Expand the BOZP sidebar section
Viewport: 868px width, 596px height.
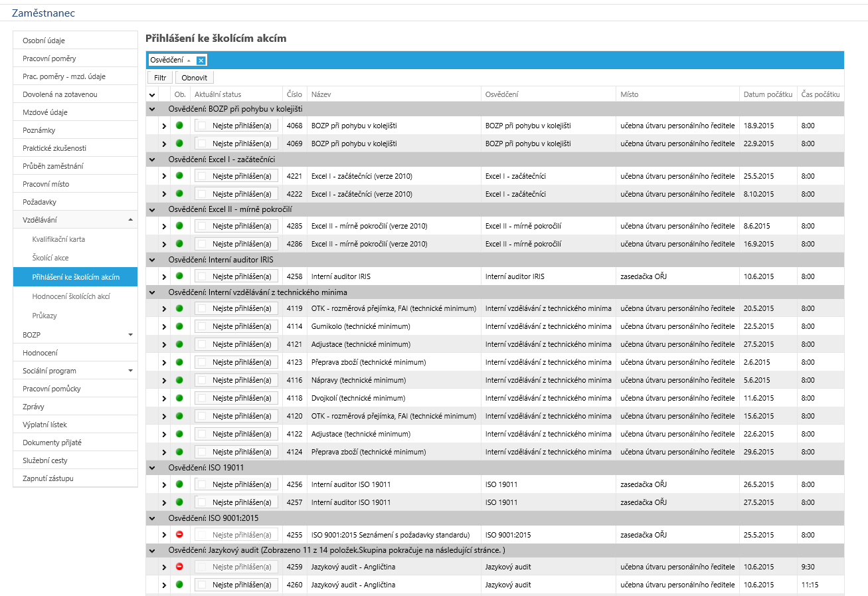click(130, 335)
